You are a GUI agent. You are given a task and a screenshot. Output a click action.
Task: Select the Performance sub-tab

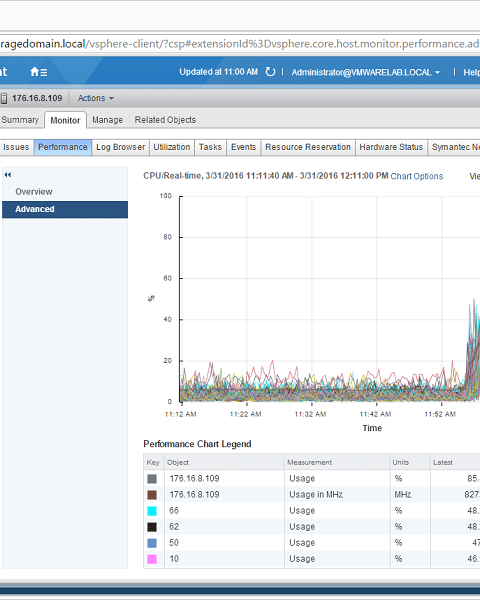[63, 147]
